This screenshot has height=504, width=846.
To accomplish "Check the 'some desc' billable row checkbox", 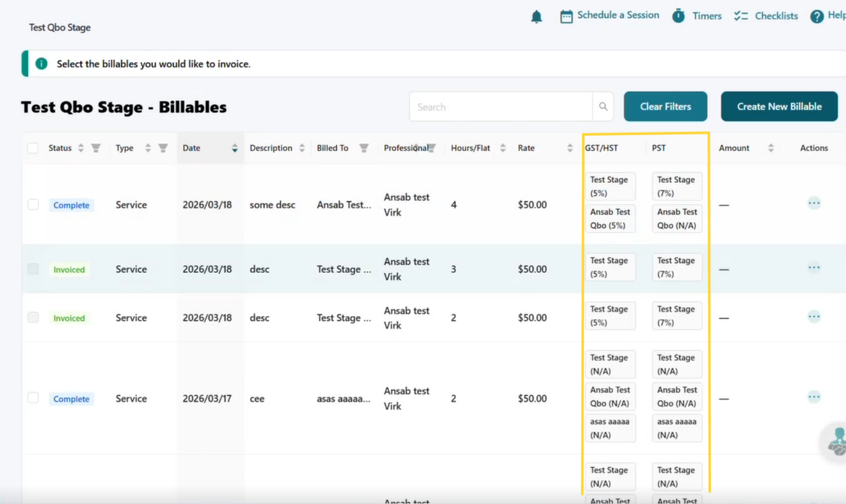I will 33,205.
